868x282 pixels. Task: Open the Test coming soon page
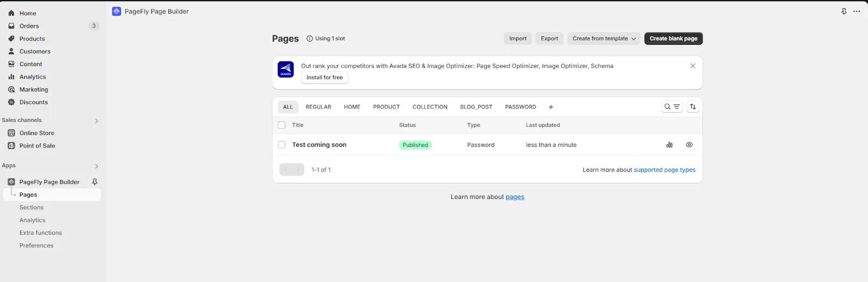tap(319, 145)
